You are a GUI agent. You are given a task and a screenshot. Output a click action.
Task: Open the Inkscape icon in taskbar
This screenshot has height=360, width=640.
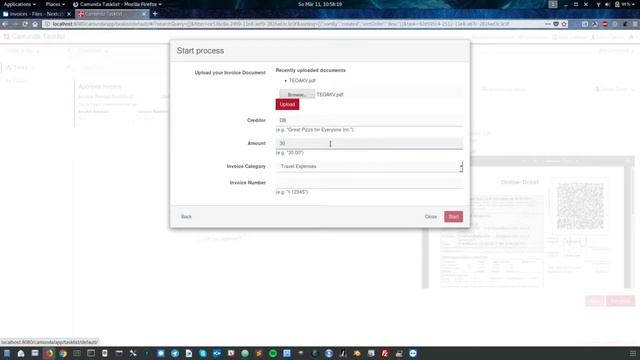pos(343,353)
